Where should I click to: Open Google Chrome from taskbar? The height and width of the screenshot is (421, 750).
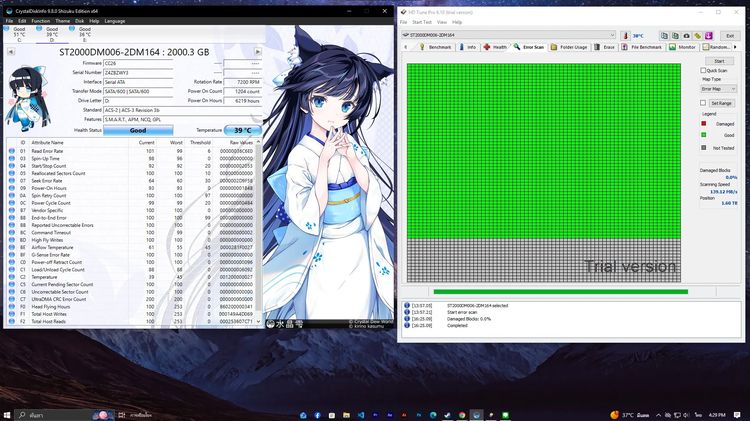(462, 415)
